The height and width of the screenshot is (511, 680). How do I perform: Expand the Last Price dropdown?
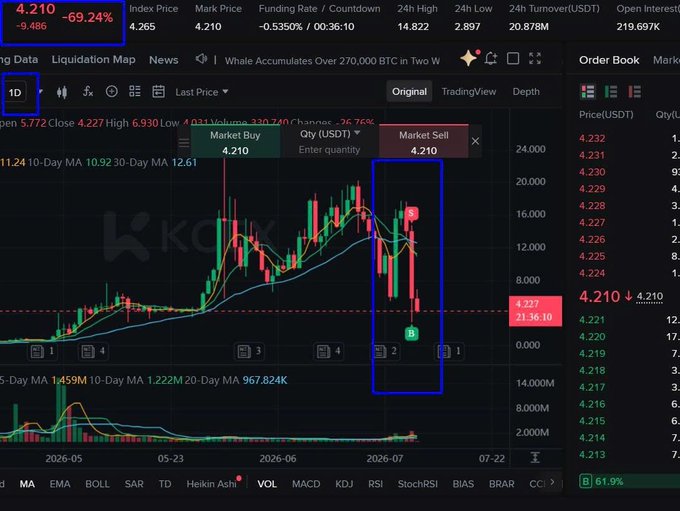pyautogui.click(x=202, y=92)
